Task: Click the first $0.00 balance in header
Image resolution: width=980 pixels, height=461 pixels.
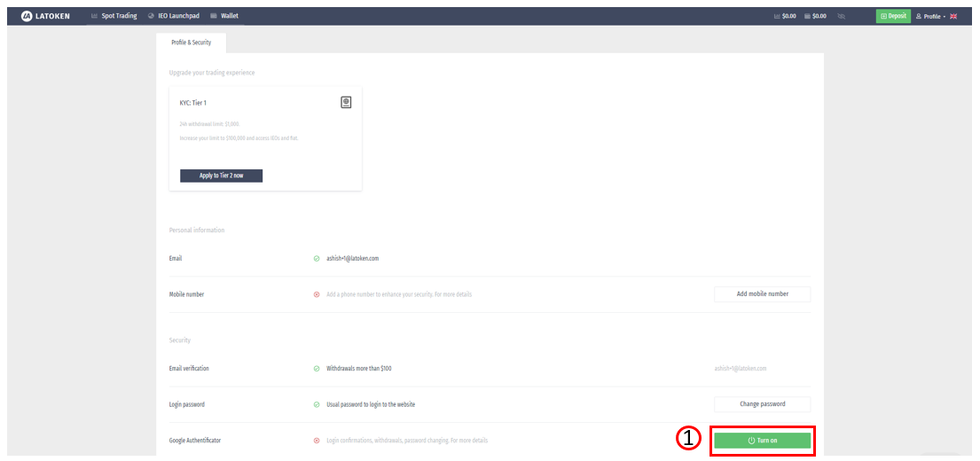Action: [784, 16]
